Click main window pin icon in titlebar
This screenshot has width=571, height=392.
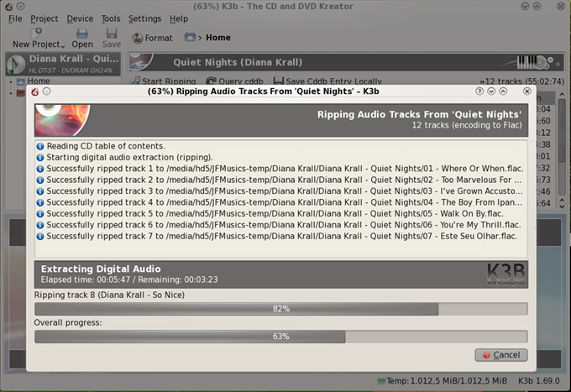[21, 6]
